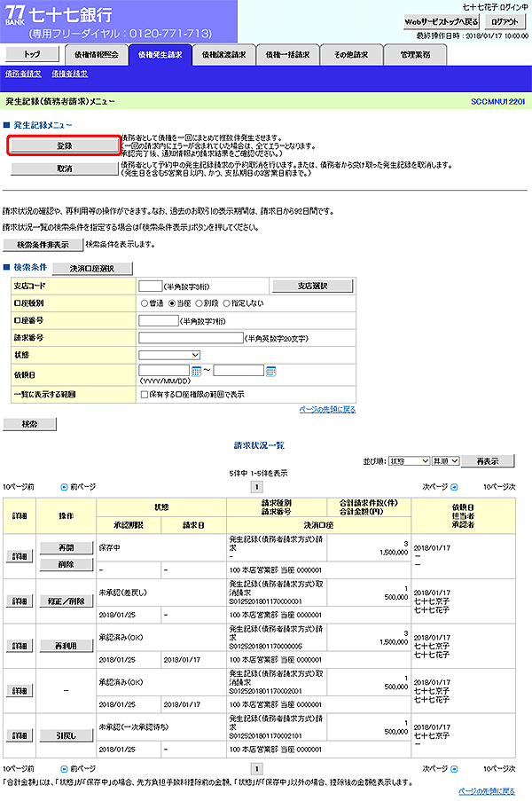Open the 昇順 sort order dropdown
Viewport: 532px width, 801px height.
[446, 460]
